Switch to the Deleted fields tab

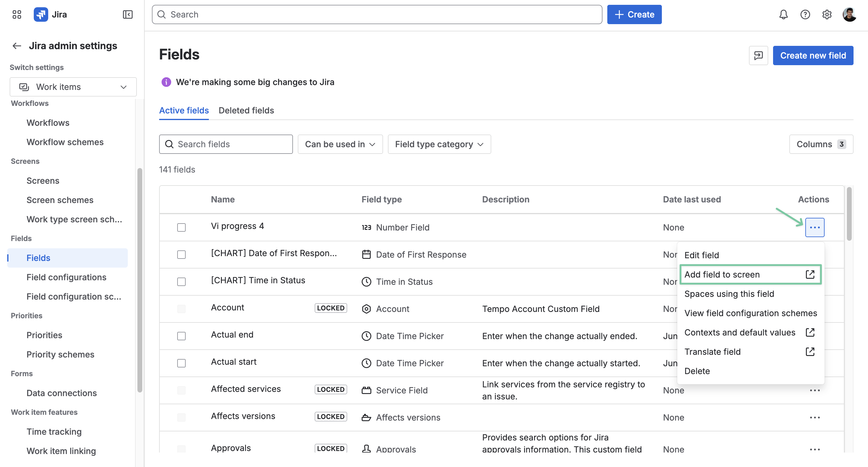(246, 110)
